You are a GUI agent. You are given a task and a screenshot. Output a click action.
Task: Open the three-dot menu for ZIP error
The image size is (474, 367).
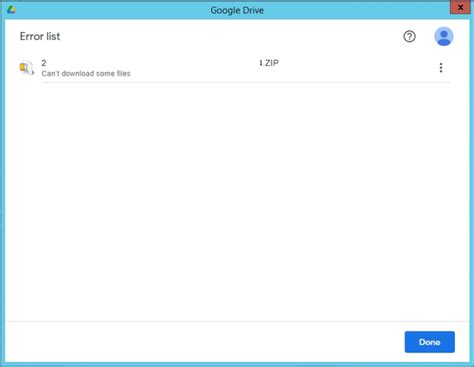pos(441,68)
